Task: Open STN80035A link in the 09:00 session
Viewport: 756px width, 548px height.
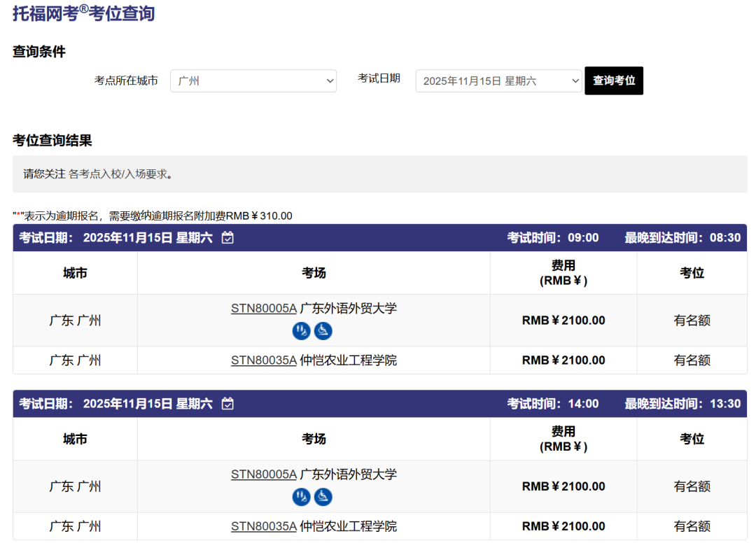Action: [x=264, y=360]
